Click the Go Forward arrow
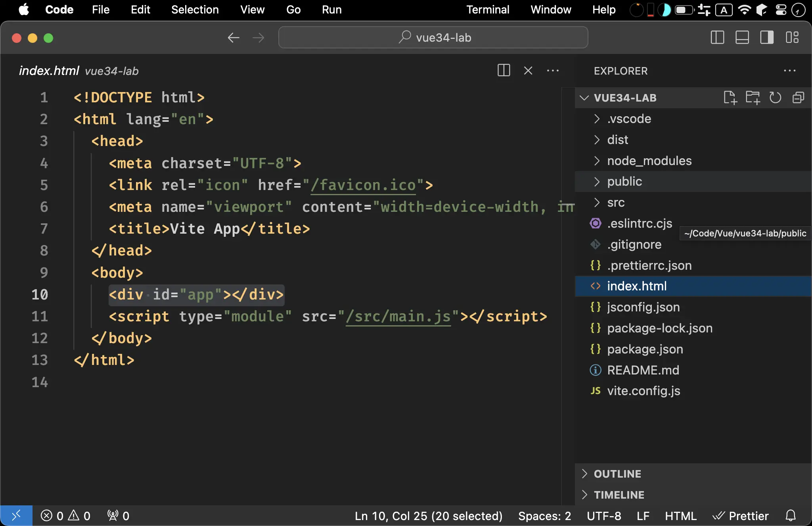This screenshot has height=526, width=812. (259, 38)
